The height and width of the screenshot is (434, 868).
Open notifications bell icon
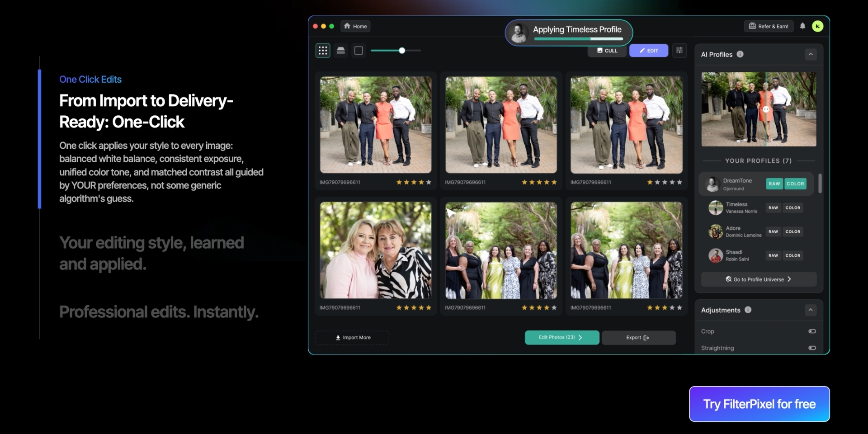click(x=802, y=26)
